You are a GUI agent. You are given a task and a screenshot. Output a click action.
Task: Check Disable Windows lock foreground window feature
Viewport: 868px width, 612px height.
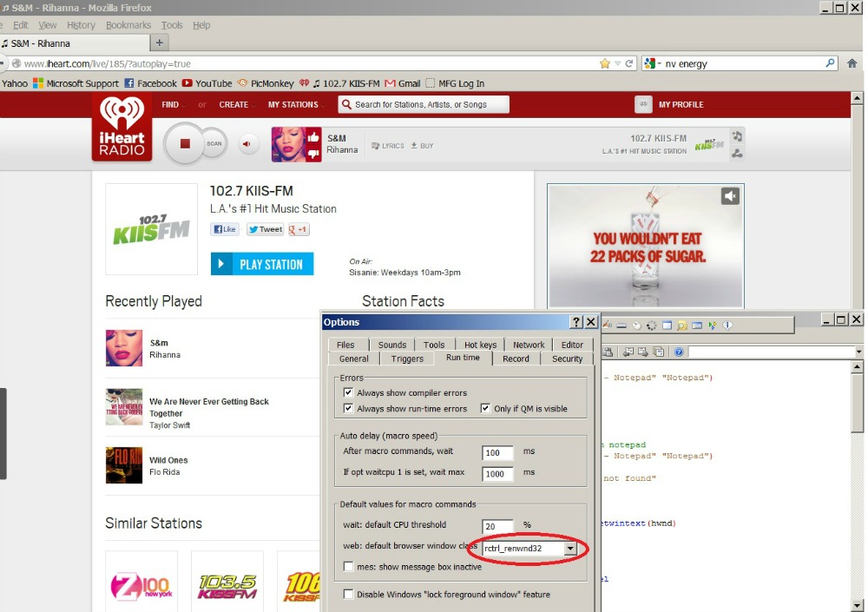tap(349, 595)
